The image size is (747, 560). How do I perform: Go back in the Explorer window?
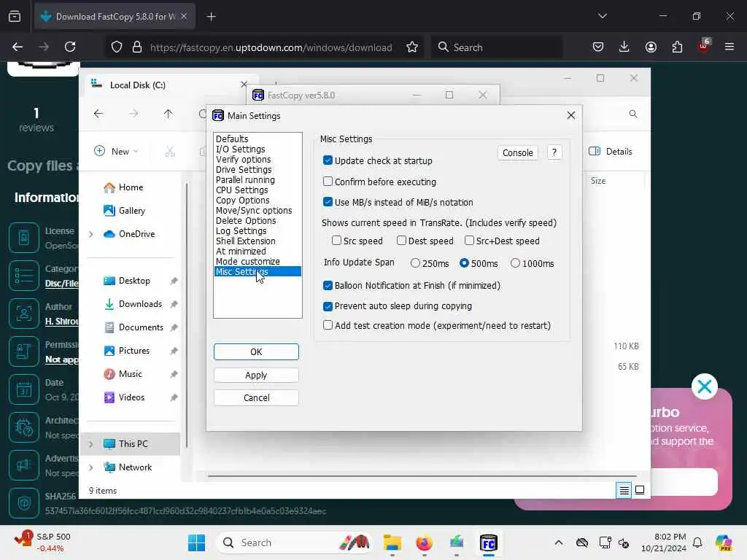coord(98,114)
